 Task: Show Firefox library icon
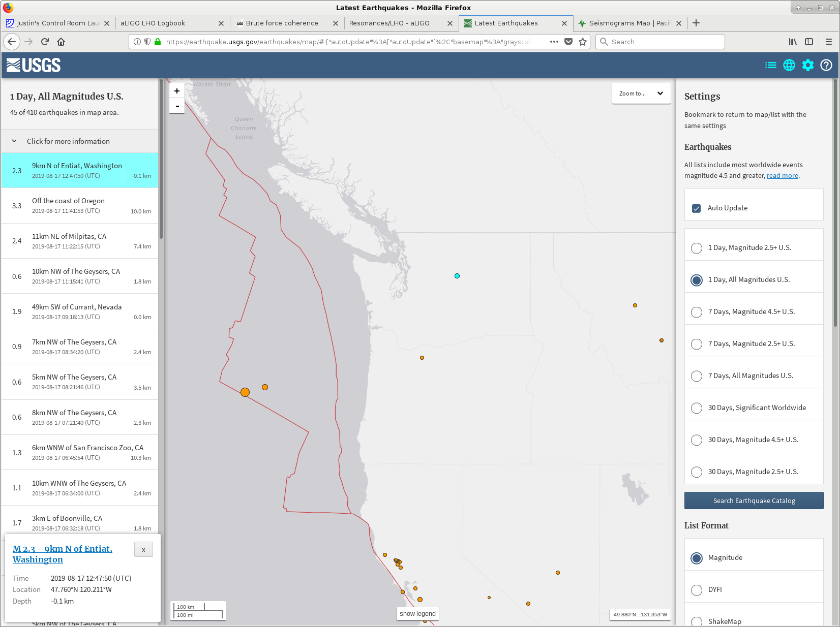793,42
